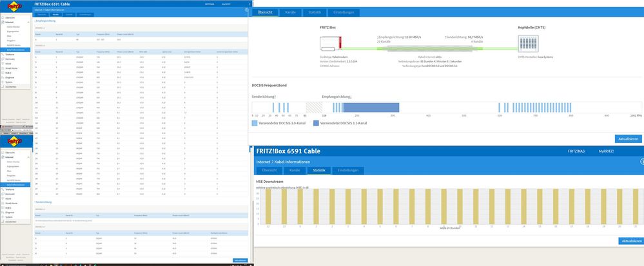The width and height of the screenshot is (644, 266).
Task: Click Aktualisieren below the Senderichtung channel table
Action: coord(240,260)
